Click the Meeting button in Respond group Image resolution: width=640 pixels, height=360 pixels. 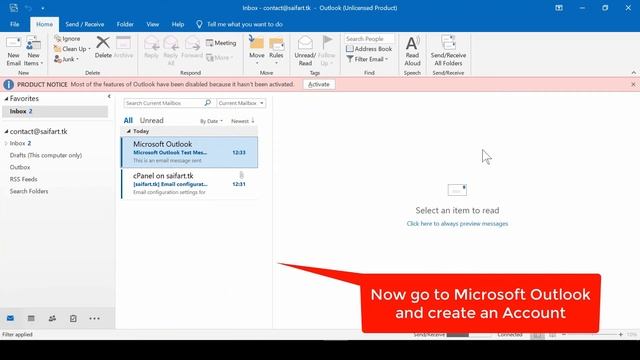click(x=221, y=43)
